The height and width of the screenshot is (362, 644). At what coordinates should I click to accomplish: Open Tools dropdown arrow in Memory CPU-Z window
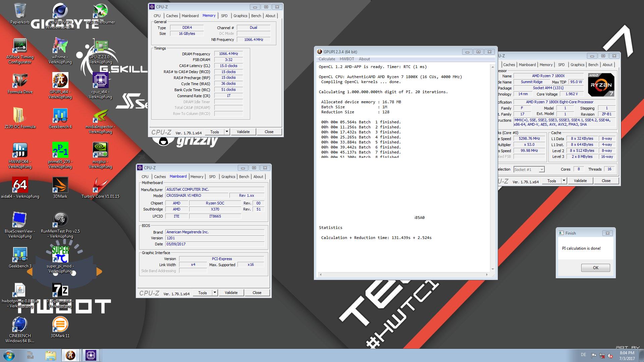pos(227,132)
